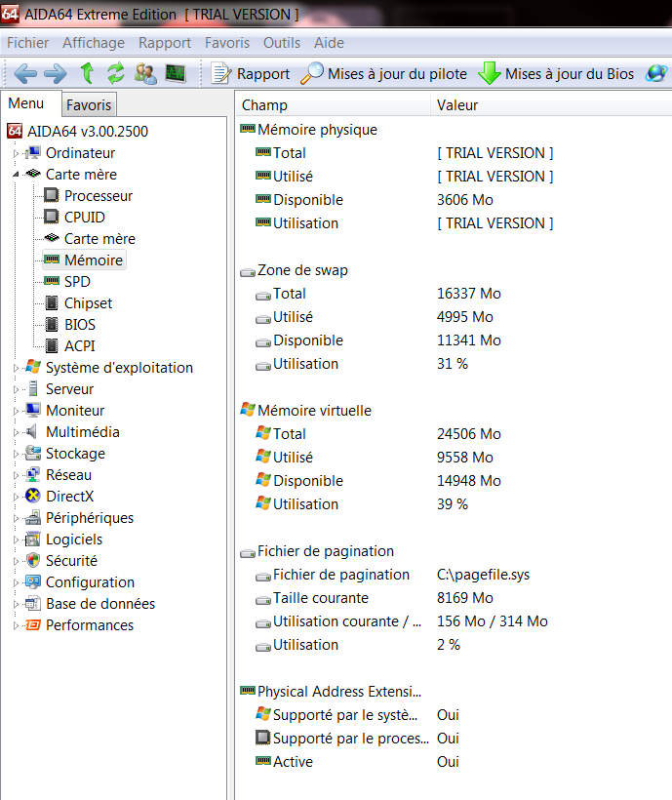
Task: Click the Configuration icon
Action: pos(32,582)
